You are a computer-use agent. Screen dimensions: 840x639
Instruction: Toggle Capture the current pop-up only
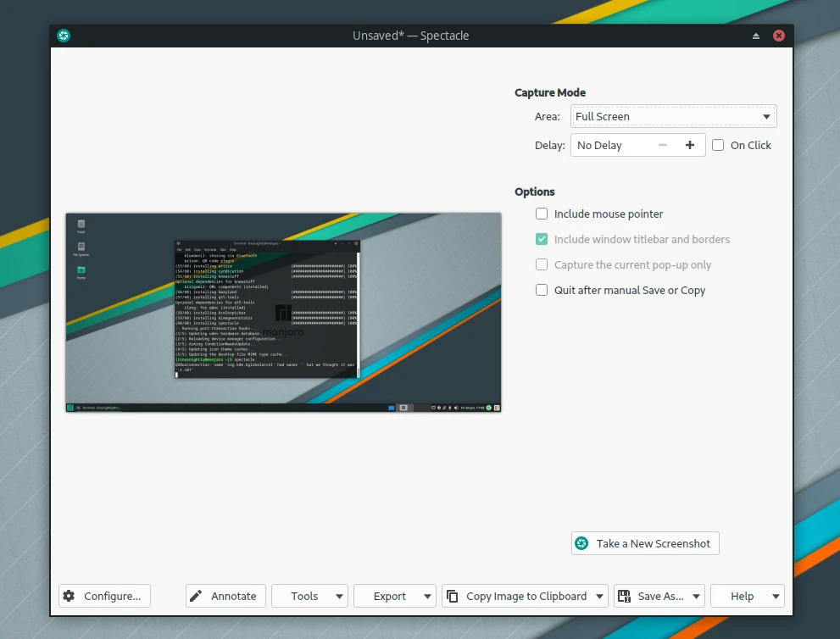coord(542,264)
